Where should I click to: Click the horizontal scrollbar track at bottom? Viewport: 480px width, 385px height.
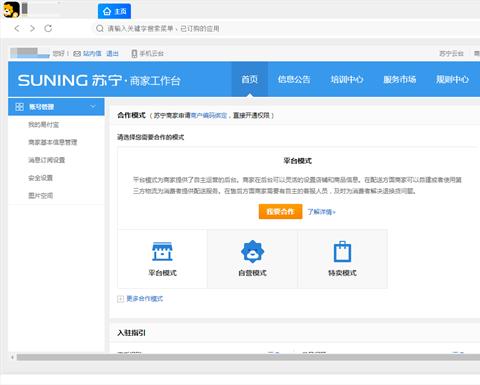pyautogui.click(x=248, y=357)
